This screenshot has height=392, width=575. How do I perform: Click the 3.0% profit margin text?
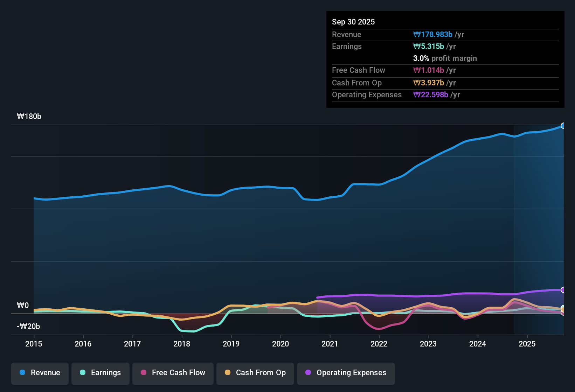click(445, 58)
